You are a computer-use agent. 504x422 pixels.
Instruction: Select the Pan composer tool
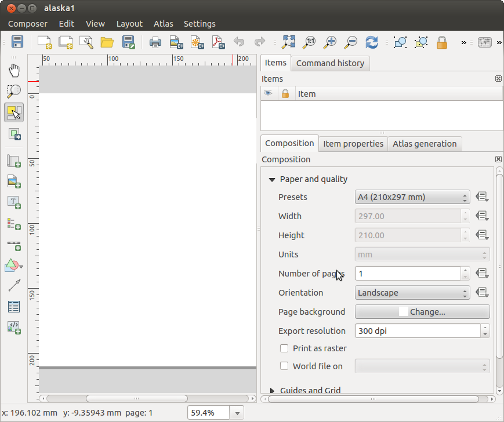[x=14, y=71]
